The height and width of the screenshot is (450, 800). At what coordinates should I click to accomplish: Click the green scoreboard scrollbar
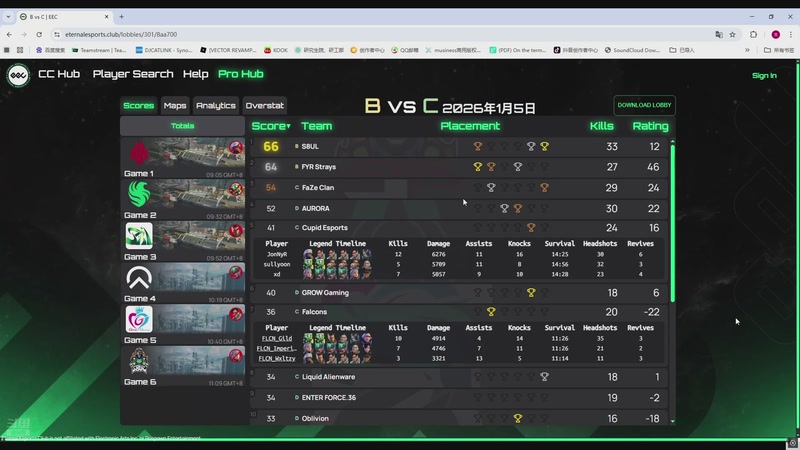click(672, 223)
